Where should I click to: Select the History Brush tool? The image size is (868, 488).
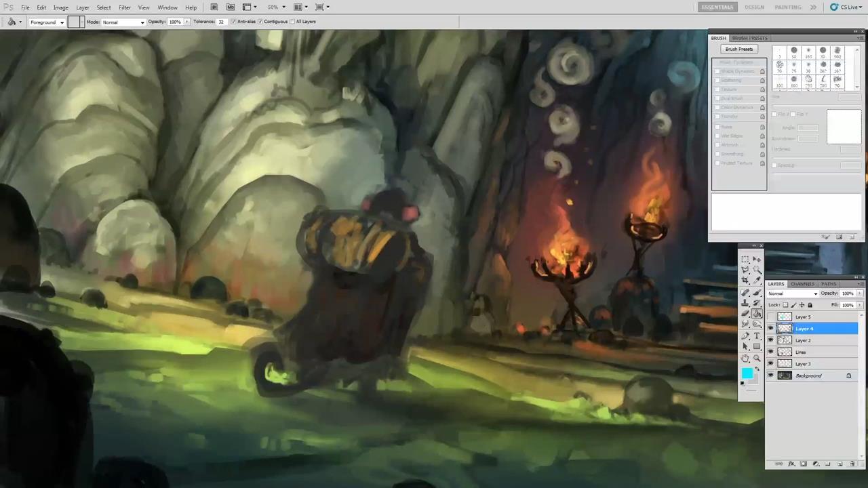[757, 302]
